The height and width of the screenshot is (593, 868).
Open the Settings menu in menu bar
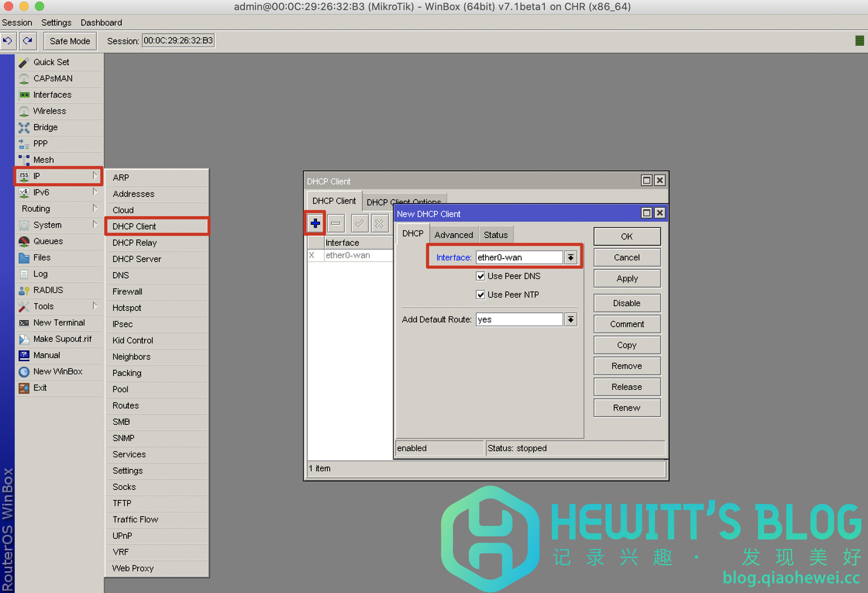tap(56, 22)
